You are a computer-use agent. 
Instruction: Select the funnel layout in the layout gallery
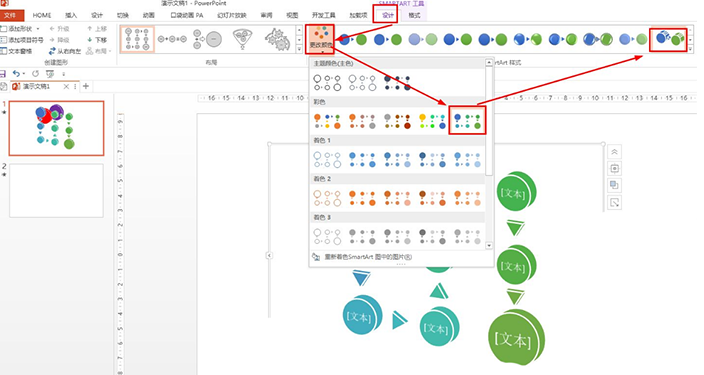(243, 39)
